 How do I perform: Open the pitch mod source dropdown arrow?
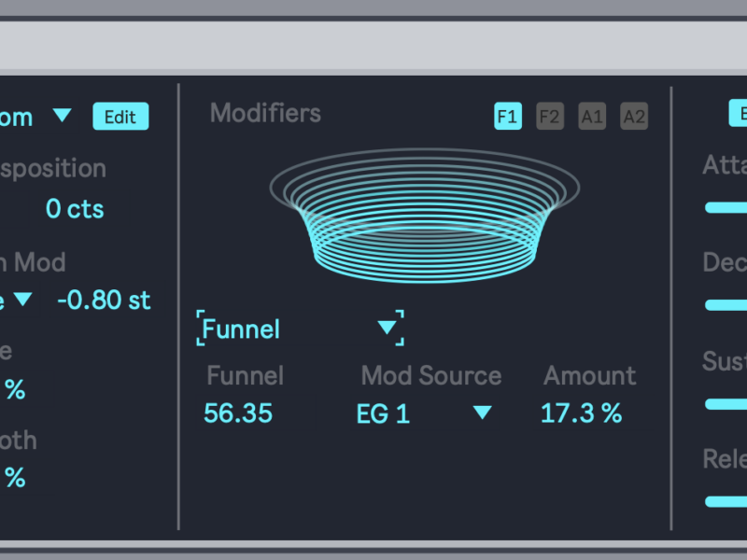coord(22,300)
